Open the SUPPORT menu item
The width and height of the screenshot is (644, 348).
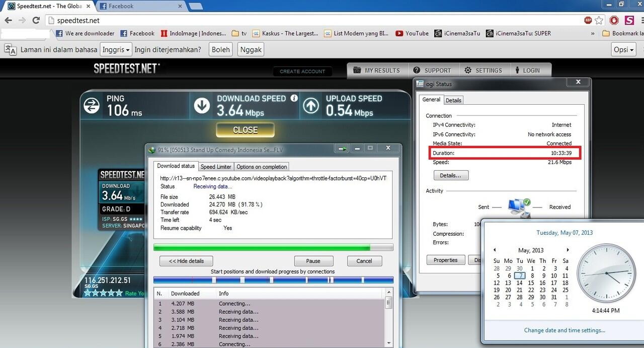[432, 71]
